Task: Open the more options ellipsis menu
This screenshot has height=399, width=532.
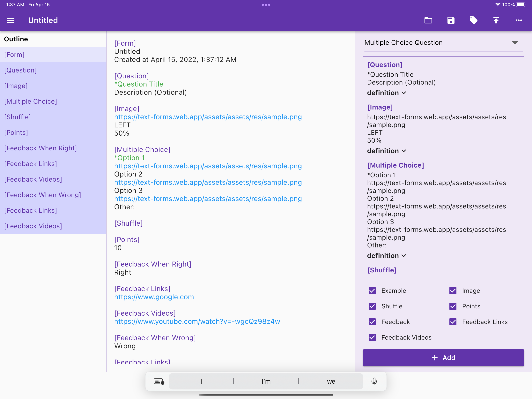Action: (519, 20)
